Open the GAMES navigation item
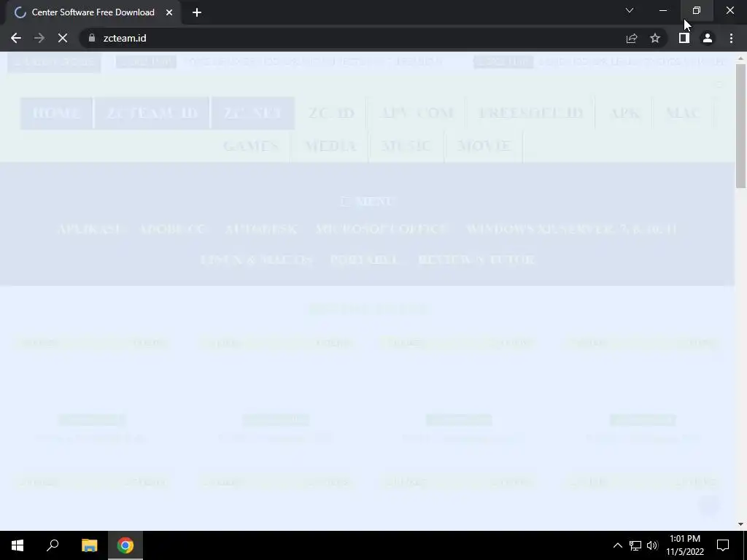This screenshot has height=560, width=747. coord(251,146)
